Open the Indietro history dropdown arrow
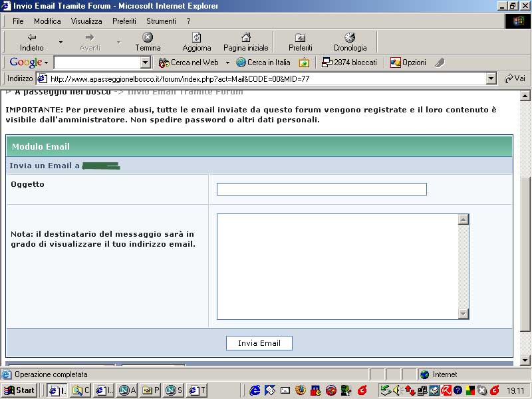This screenshot has width=532, height=399. tap(61, 42)
